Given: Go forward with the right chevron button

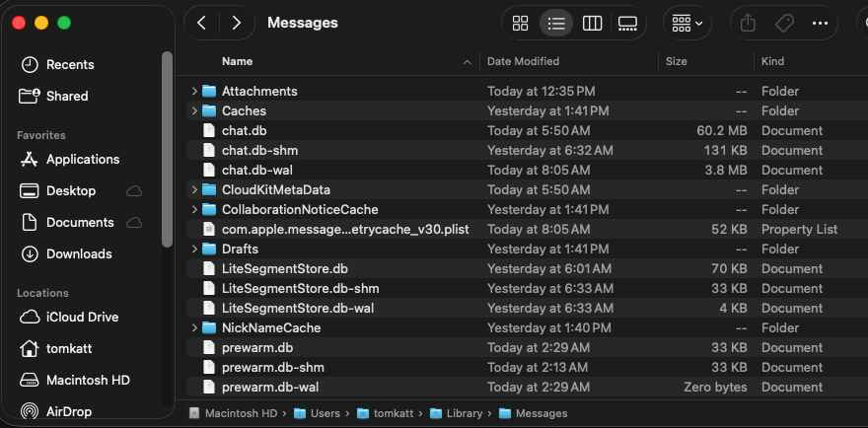Looking at the screenshot, I should tap(237, 23).
